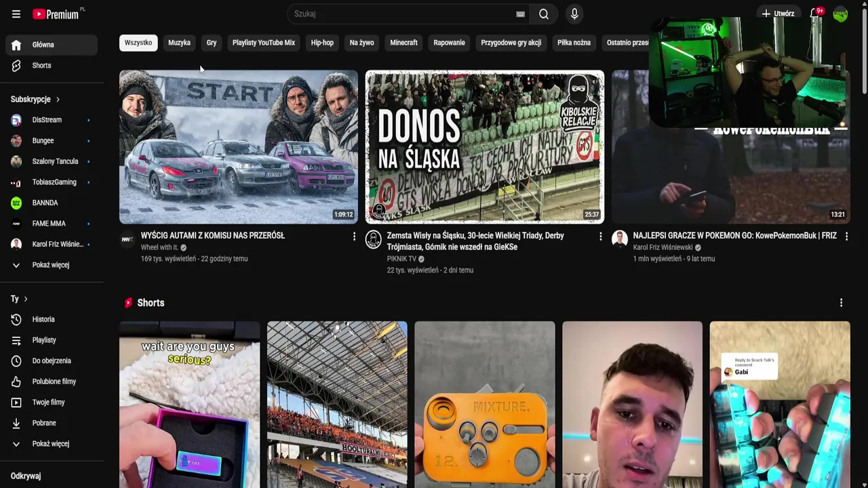The image size is (868, 488).
Task: Open the FAME MMA subscription
Action: [x=52, y=224]
